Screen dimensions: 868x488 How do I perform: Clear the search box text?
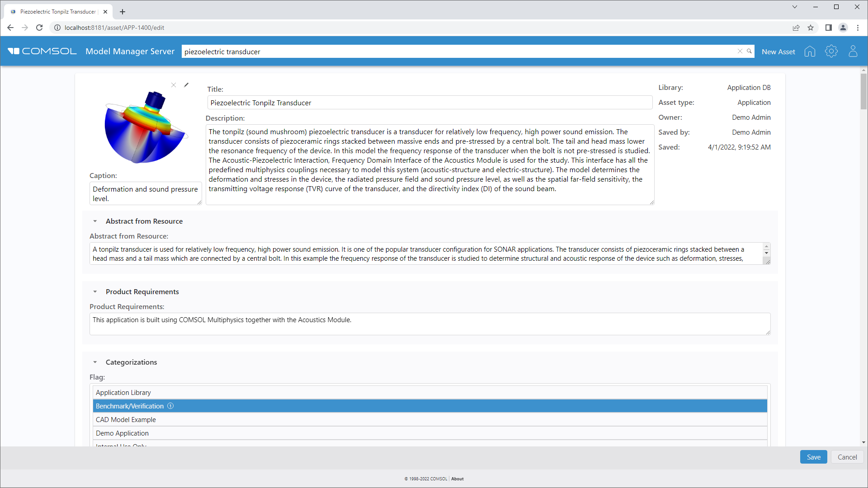coord(740,52)
